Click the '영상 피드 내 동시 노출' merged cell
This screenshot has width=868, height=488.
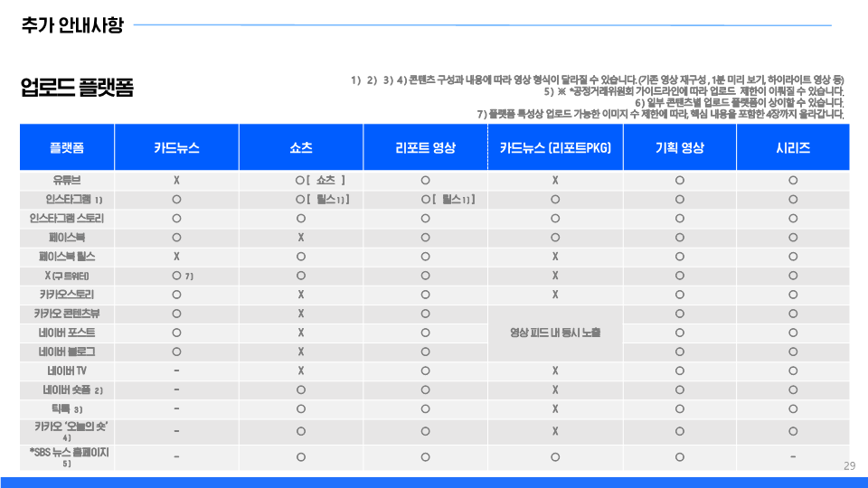[x=555, y=333]
